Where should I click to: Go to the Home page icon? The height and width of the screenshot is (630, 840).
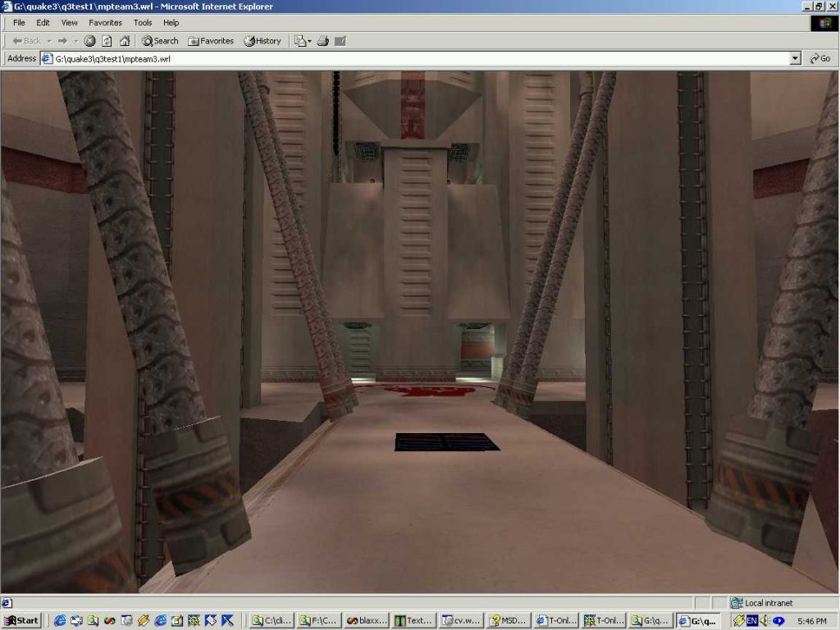click(x=125, y=41)
